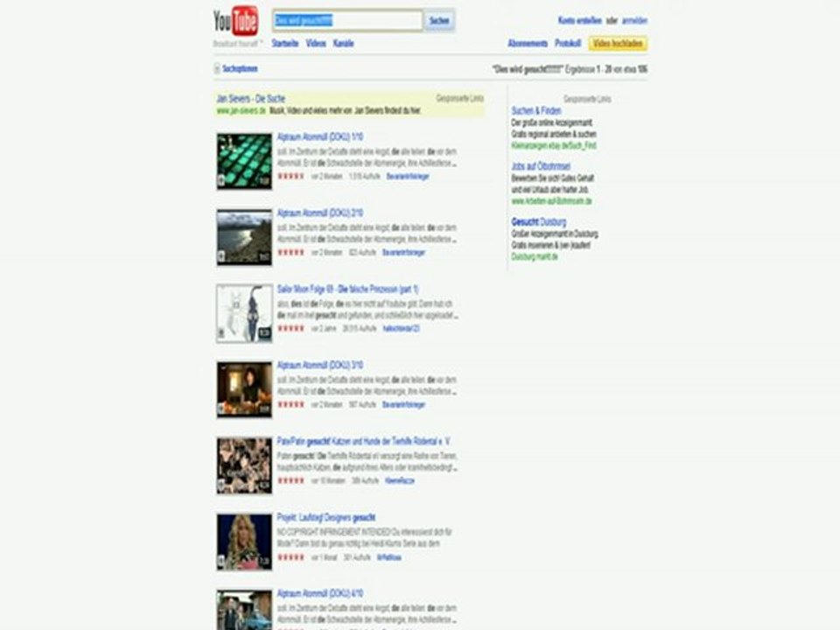Open Abonnements link

(528, 44)
